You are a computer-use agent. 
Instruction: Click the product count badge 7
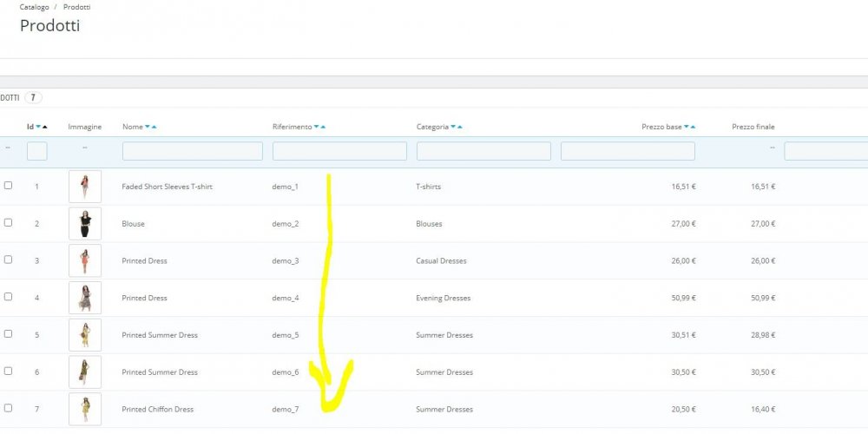coord(33,98)
